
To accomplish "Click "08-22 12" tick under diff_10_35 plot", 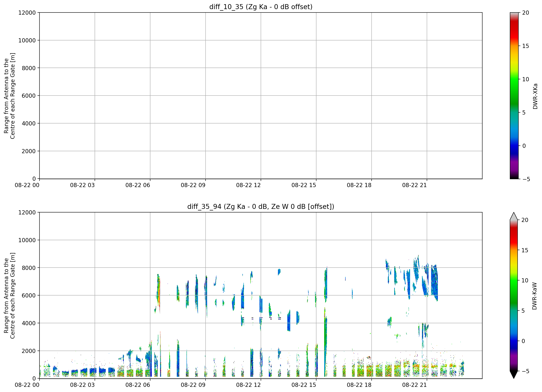I will point(248,185).
